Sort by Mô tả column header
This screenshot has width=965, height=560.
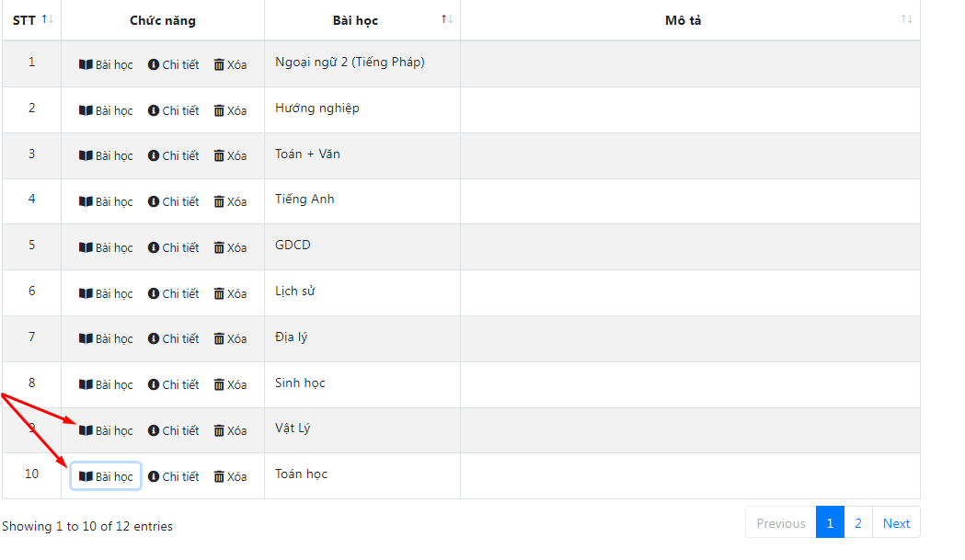point(690,20)
